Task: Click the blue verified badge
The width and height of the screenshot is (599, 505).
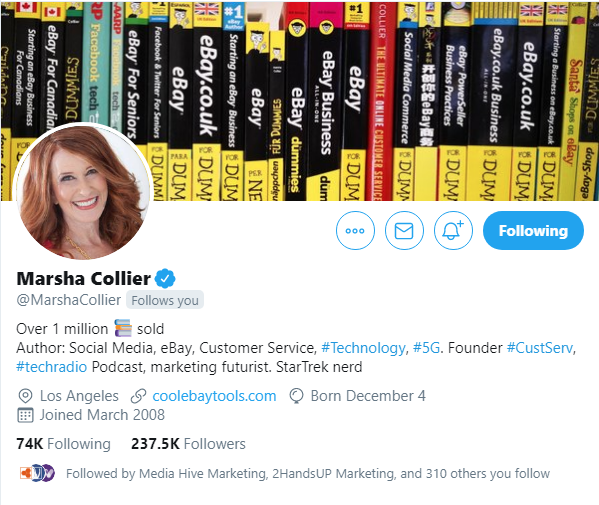Action: pos(165,278)
